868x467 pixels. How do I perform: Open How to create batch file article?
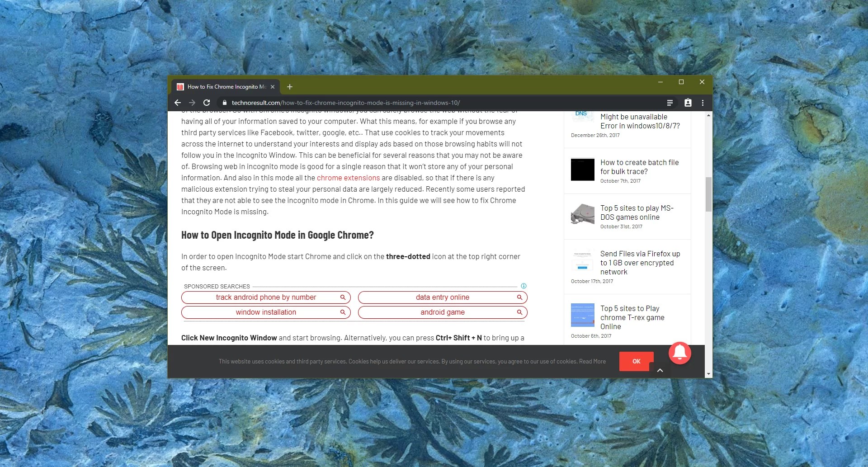[639, 167]
